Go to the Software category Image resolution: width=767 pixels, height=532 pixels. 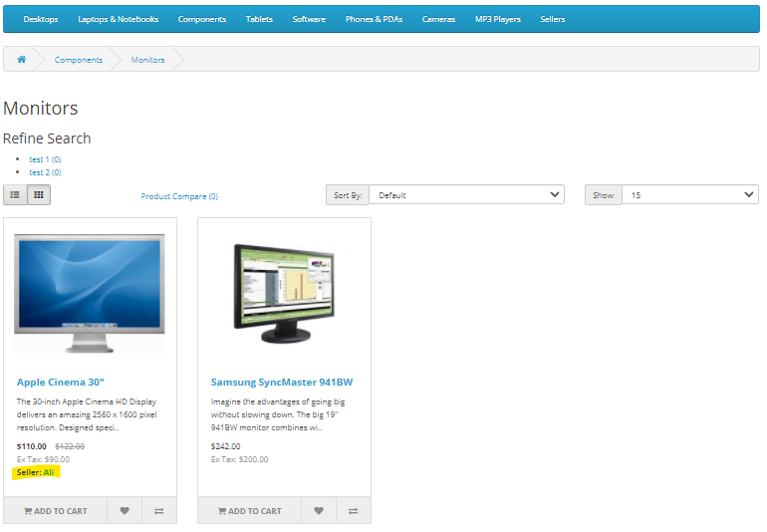[x=309, y=19]
